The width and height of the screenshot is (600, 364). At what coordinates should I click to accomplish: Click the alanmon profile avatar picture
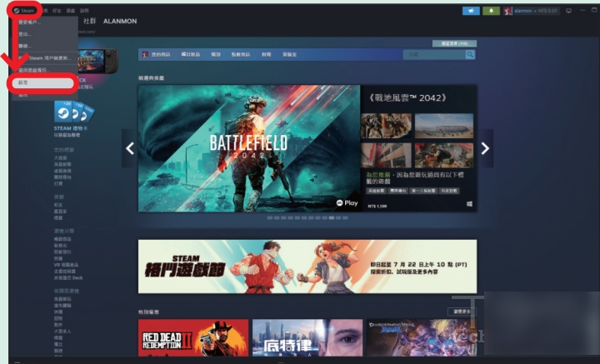point(507,11)
